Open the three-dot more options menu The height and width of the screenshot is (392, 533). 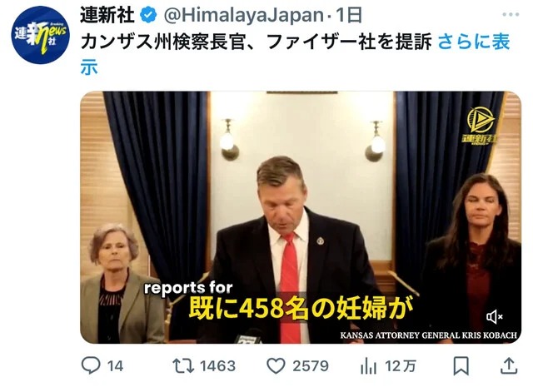[511, 15]
